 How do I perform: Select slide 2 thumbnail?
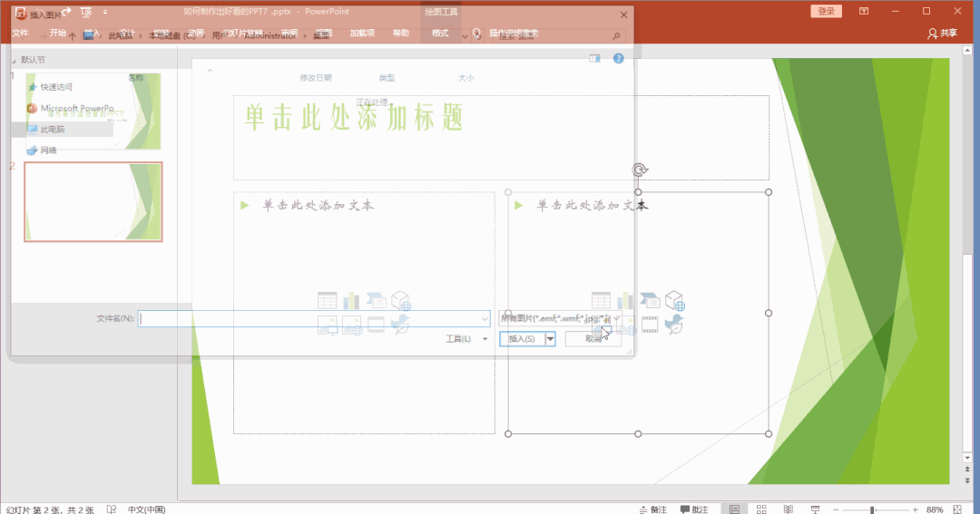coord(93,202)
